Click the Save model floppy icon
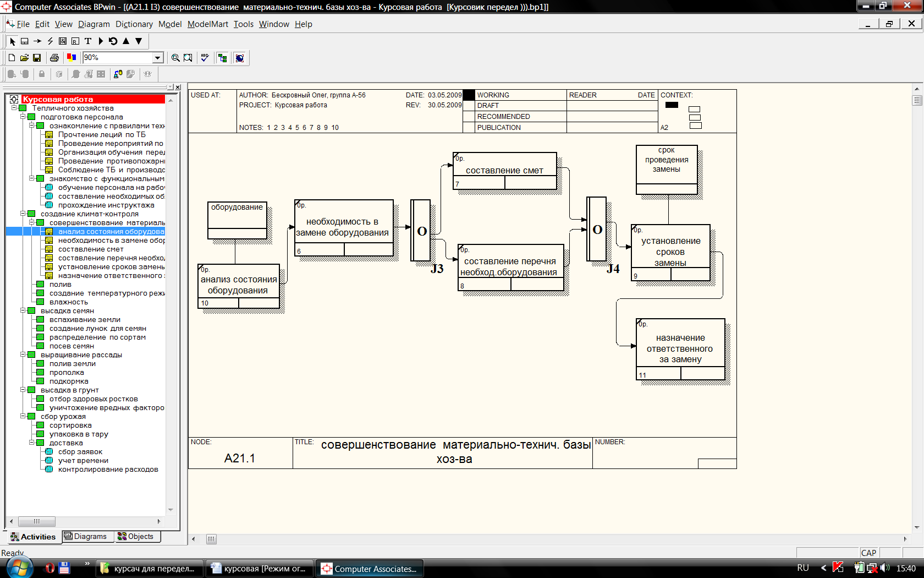Image resolution: width=924 pixels, height=578 pixels. point(37,58)
